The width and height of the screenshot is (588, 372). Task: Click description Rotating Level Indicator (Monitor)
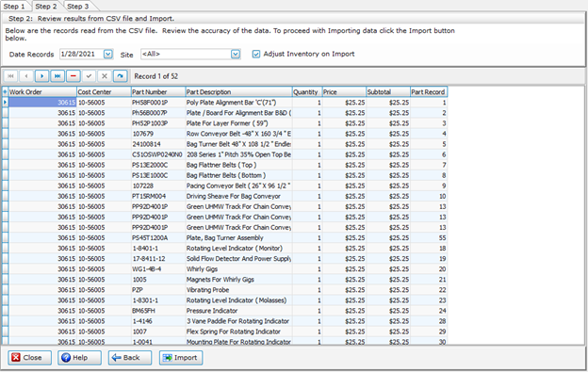point(238,248)
